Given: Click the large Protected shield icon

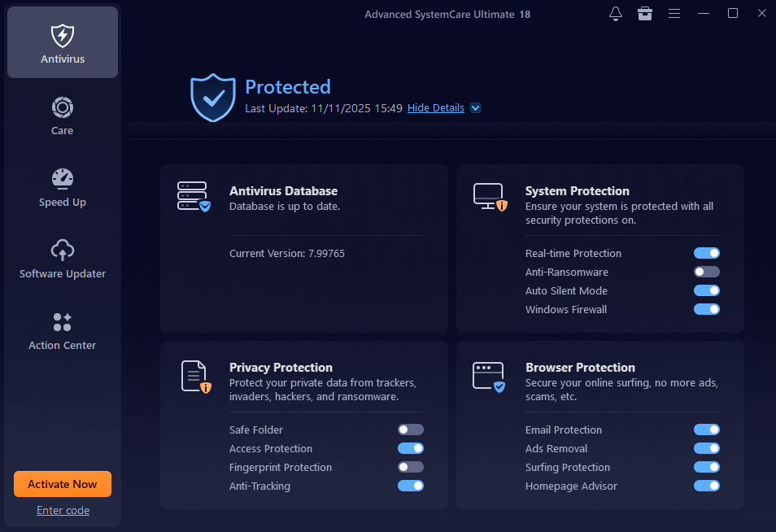Looking at the screenshot, I should coord(212,97).
